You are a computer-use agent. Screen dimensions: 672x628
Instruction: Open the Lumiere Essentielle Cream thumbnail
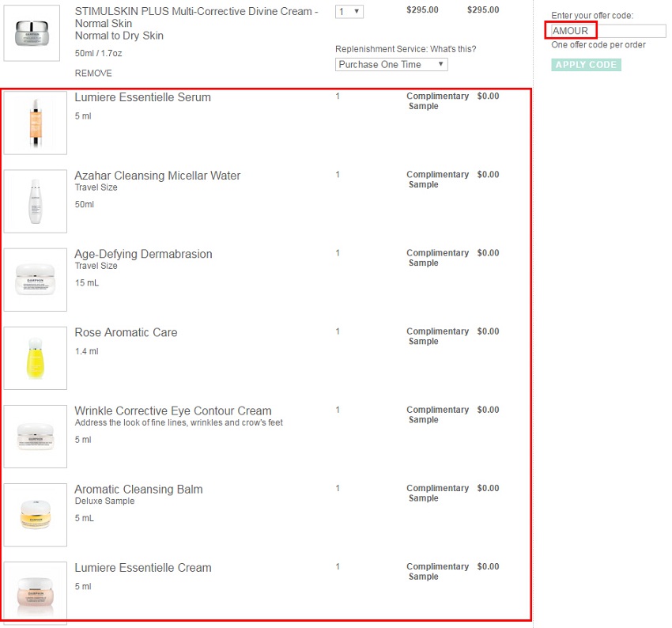click(36, 593)
